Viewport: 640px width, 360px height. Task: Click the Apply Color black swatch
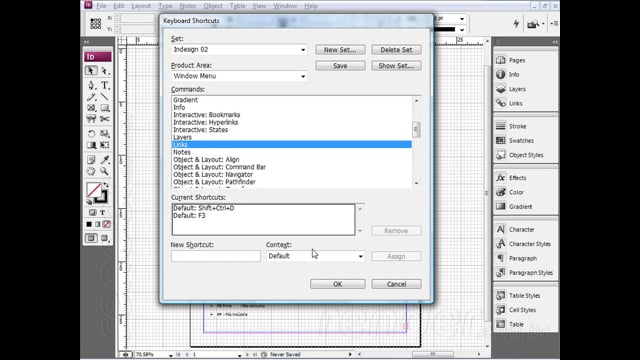[x=89, y=224]
